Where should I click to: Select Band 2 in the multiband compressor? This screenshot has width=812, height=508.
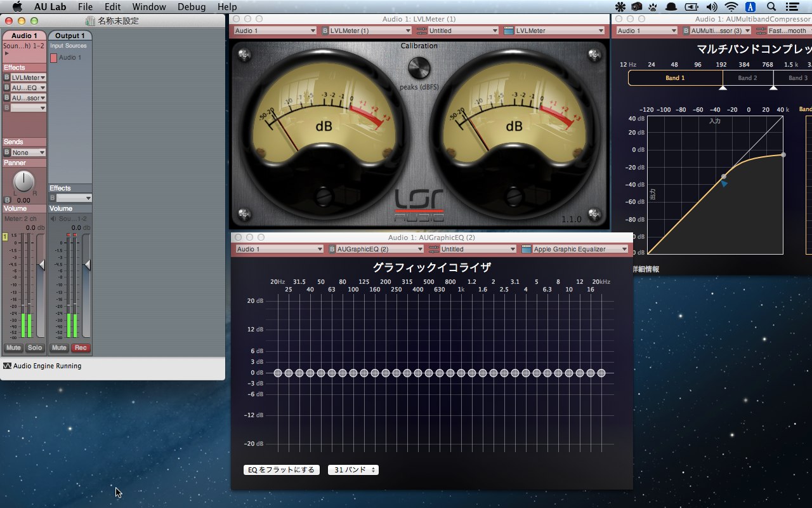(x=747, y=78)
